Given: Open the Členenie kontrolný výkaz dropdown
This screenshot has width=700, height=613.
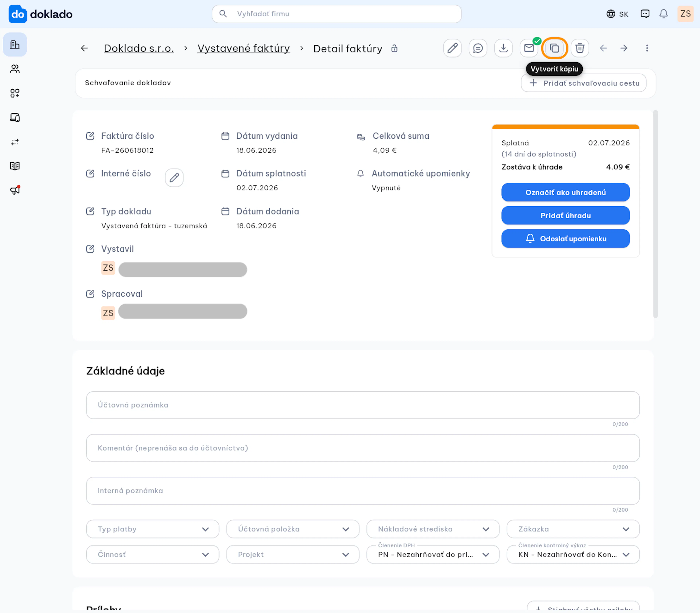Looking at the screenshot, I should pyautogui.click(x=573, y=554).
